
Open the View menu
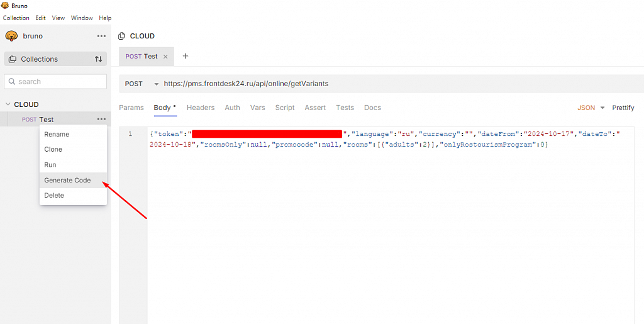point(58,18)
